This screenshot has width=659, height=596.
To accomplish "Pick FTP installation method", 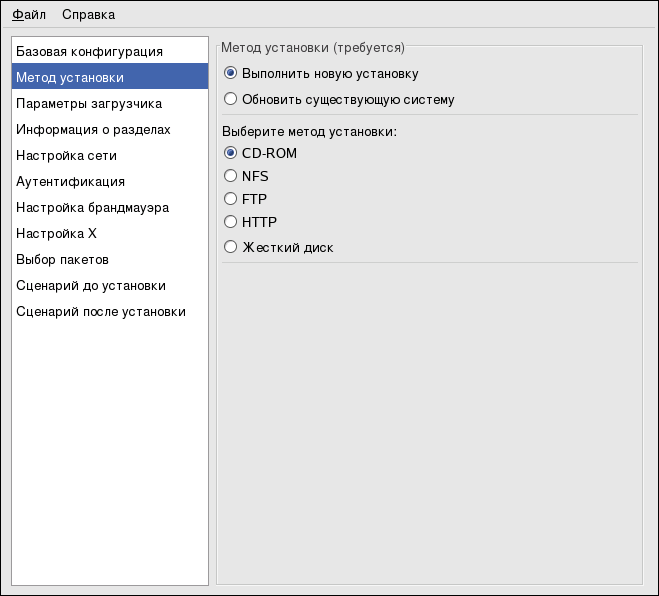I will click(231, 199).
